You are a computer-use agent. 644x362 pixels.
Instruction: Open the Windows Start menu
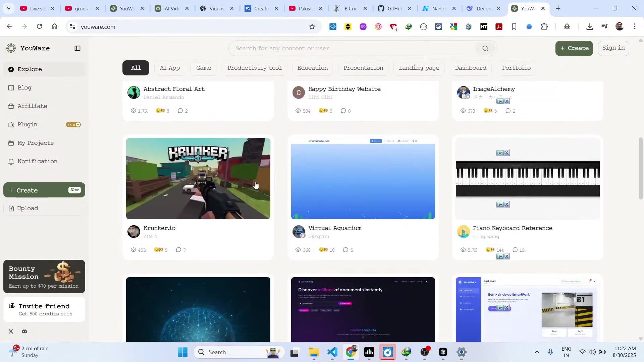(182, 352)
